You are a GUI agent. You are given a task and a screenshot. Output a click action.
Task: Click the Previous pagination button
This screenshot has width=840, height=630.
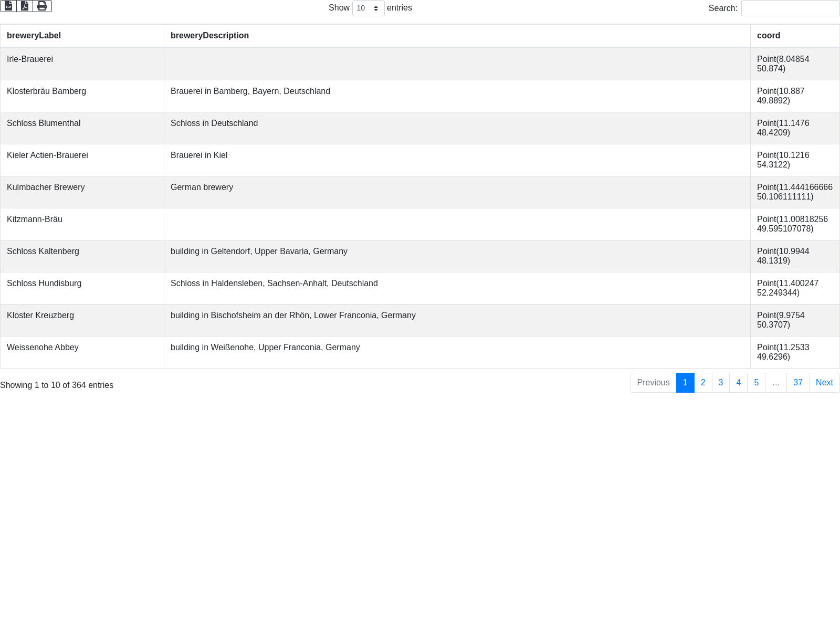tap(654, 383)
